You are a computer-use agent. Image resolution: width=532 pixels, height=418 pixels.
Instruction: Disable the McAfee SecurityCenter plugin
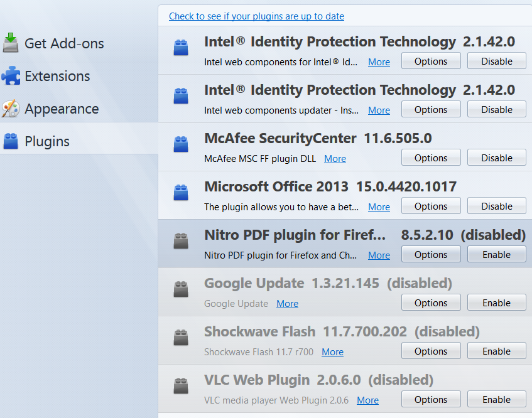coord(497,158)
